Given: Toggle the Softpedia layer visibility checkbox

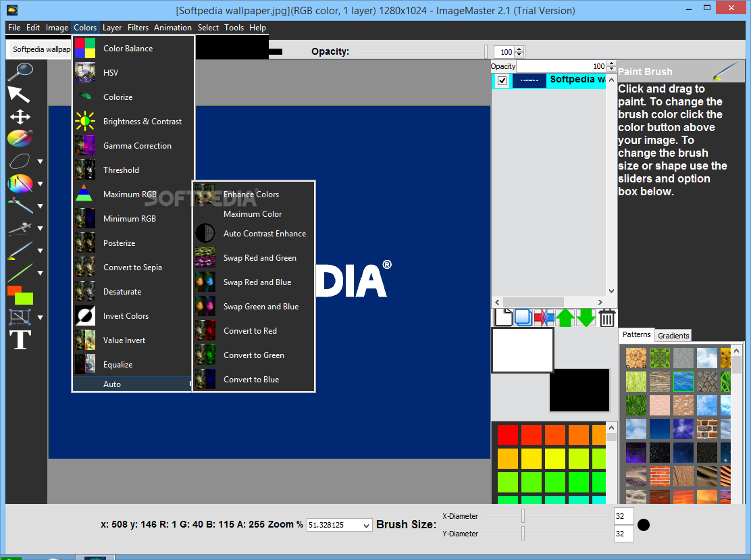Looking at the screenshot, I should click(x=502, y=80).
